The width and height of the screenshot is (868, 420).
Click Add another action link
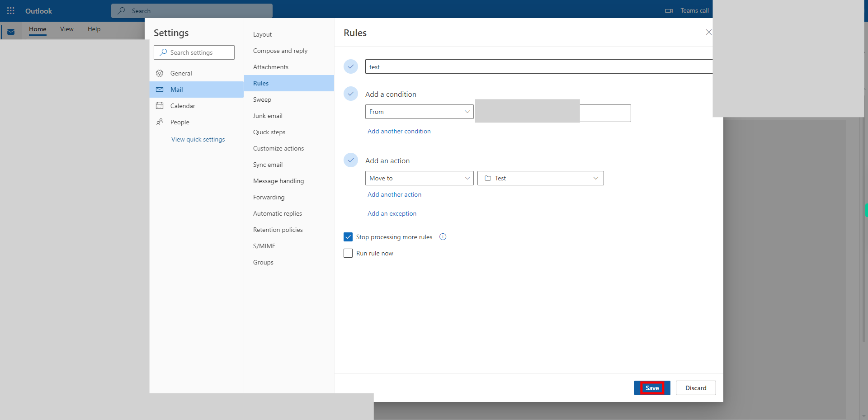click(x=394, y=194)
